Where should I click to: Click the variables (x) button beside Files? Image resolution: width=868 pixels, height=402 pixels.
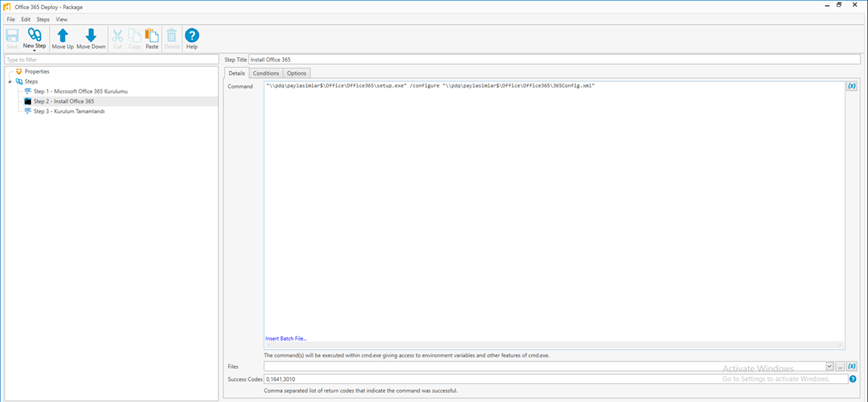pos(852,366)
